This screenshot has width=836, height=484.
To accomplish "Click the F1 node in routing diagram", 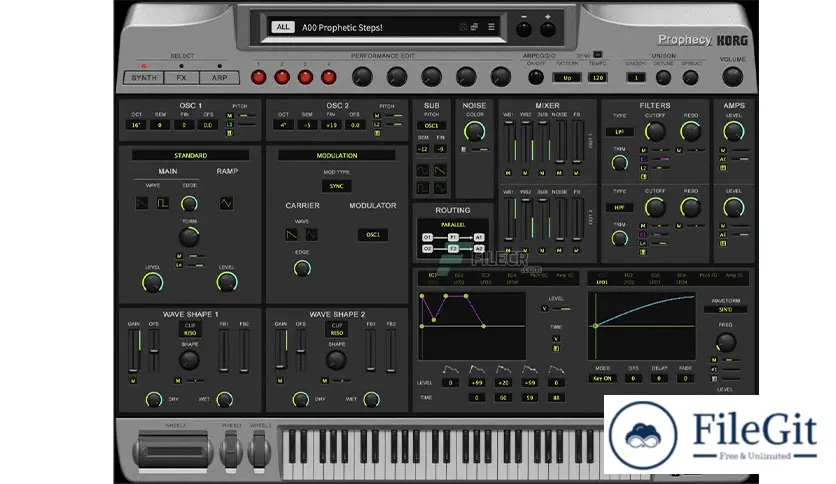I will pyautogui.click(x=453, y=237).
